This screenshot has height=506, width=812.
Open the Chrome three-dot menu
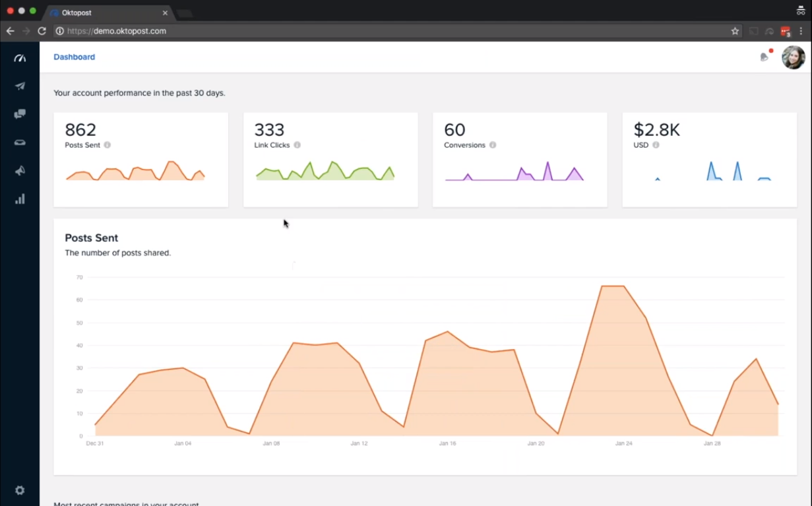coord(801,31)
